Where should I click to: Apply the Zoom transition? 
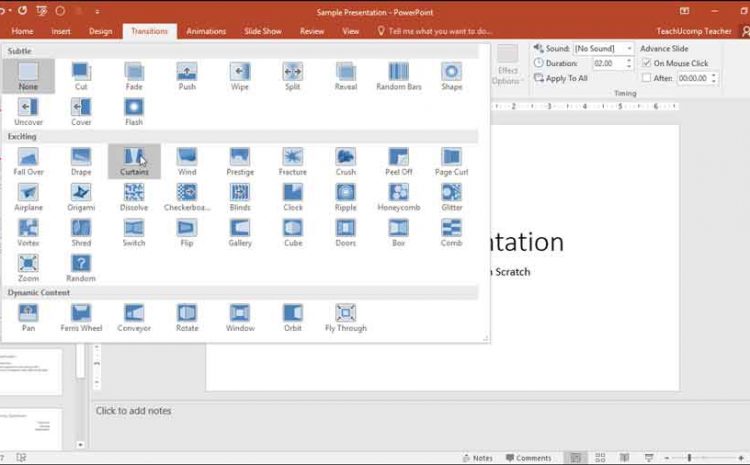[x=28, y=267]
